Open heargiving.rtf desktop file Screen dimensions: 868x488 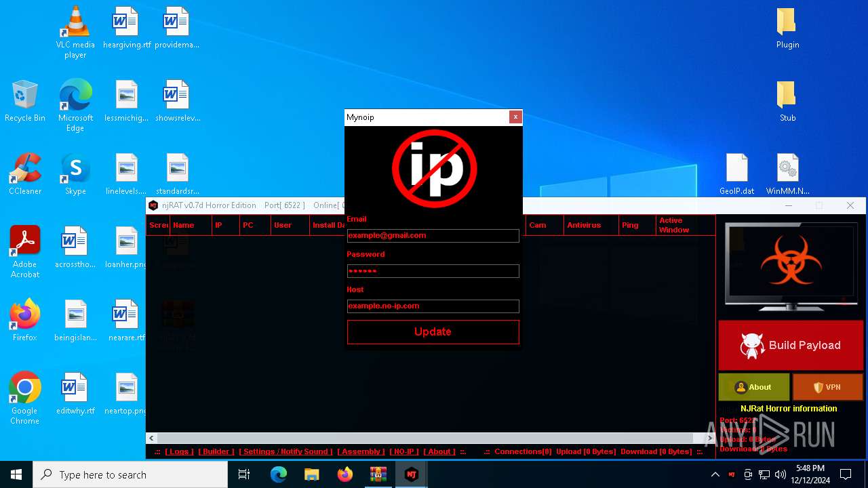coord(127,28)
